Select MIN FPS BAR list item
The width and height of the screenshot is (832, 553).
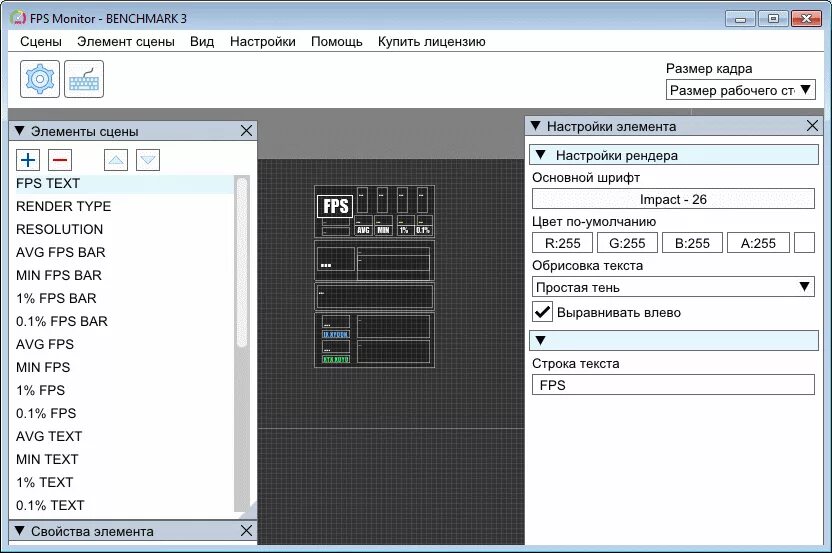[x=125, y=275]
